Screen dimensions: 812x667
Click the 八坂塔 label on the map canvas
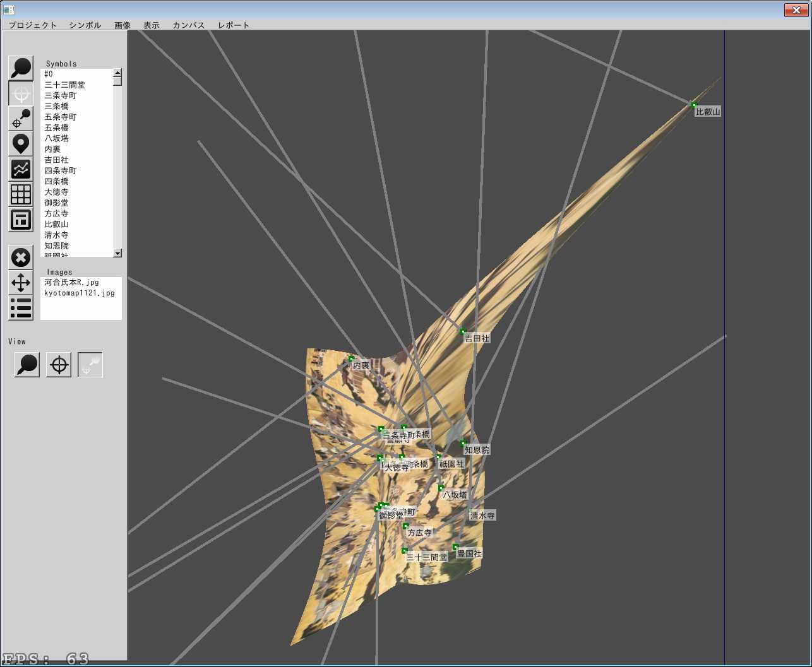pos(455,495)
